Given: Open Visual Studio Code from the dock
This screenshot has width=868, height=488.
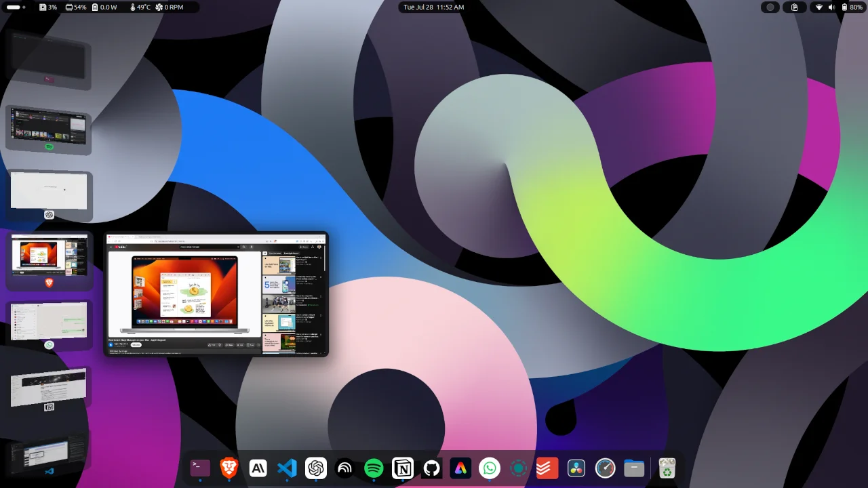Looking at the screenshot, I should click(287, 468).
